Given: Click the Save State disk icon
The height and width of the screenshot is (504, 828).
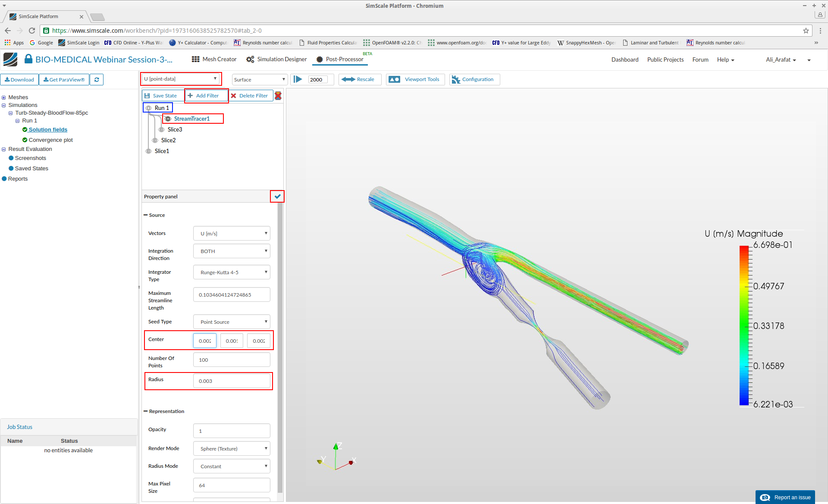Looking at the screenshot, I should tap(147, 96).
